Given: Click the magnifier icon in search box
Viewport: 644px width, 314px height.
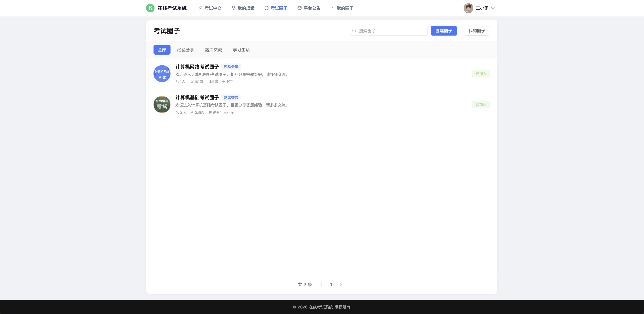Looking at the screenshot, I should [x=354, y=31].
